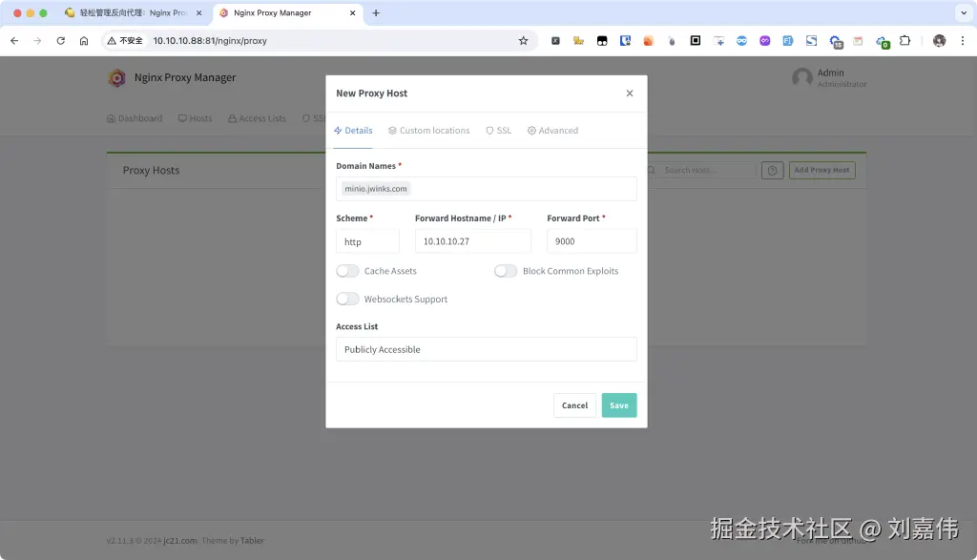Open the browser tab search chevron

(x=964, y=13)
